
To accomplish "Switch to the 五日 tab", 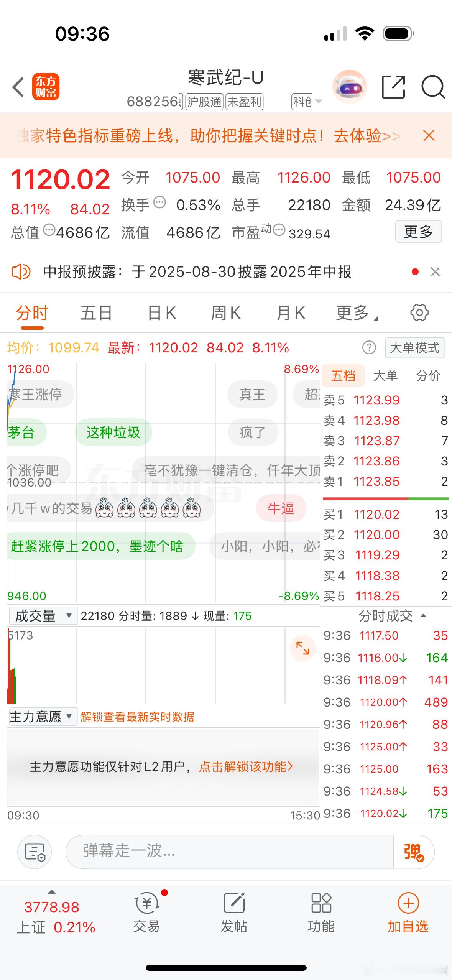I will 96,313.
